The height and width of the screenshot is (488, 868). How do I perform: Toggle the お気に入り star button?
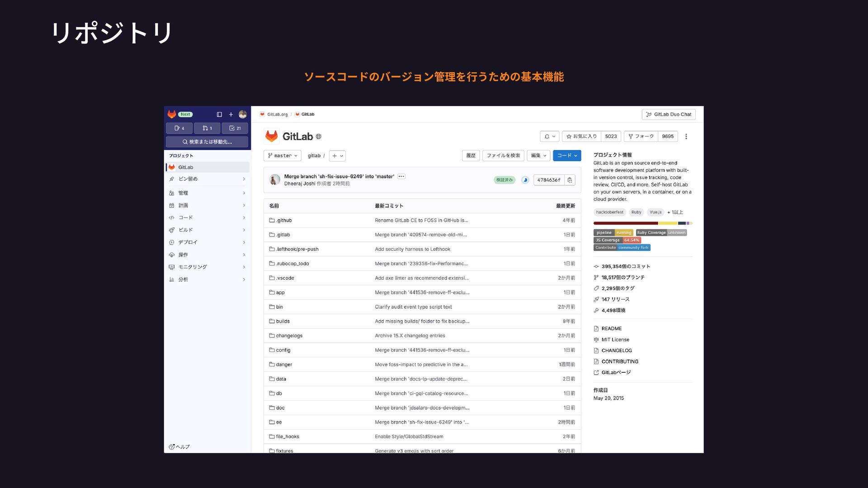click(582, 136)
